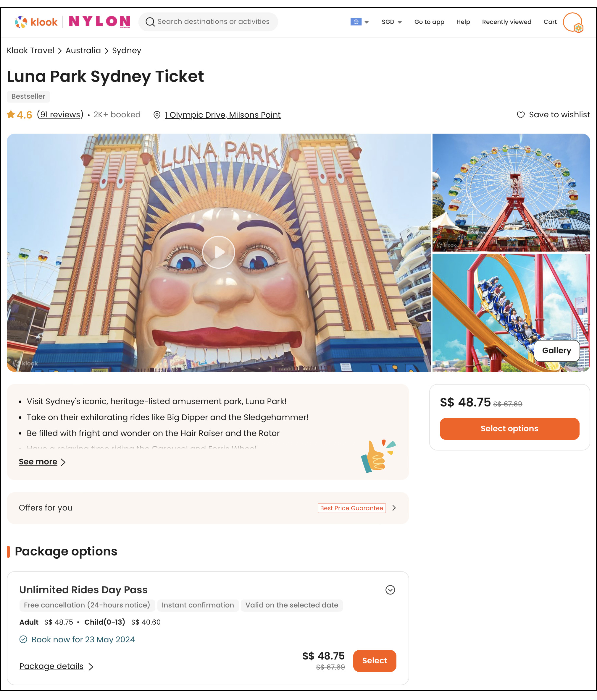The height and width of the screenshot is (700, 597).
Task: Collapse the Unlimited Rides Day Pass package
Action: point(390,590)
